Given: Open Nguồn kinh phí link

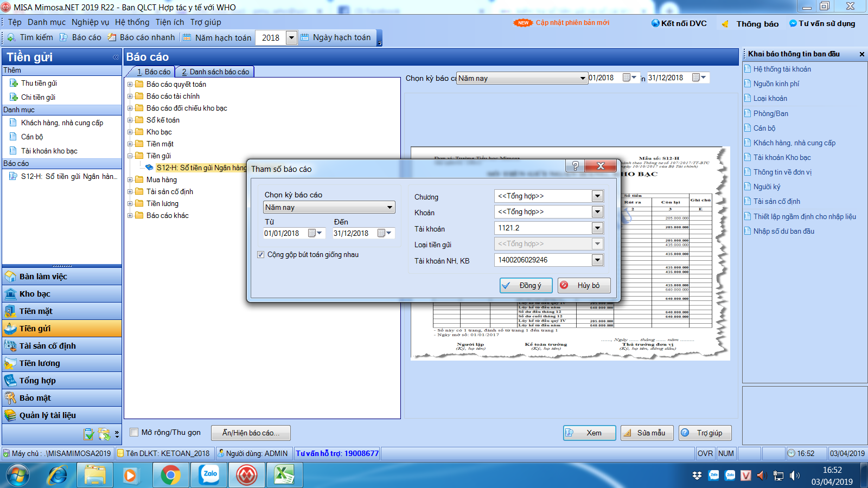Looking at the screenshot, I should [x=776, y=84].
